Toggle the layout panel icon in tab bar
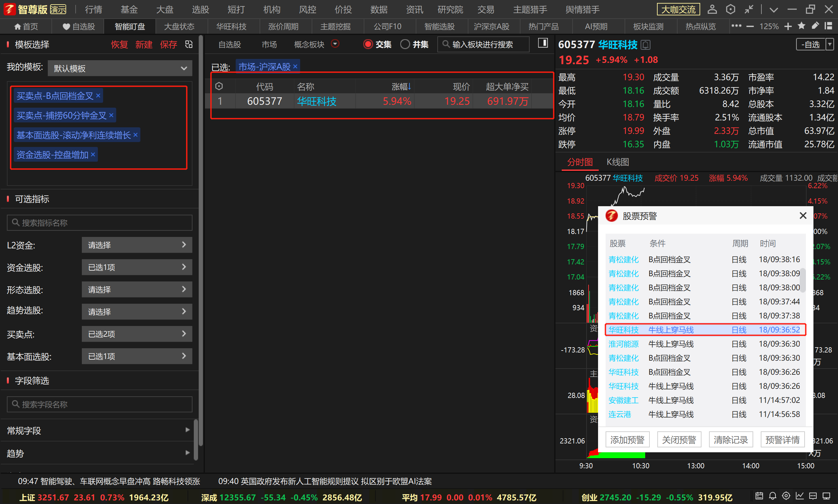 (829, 26)
